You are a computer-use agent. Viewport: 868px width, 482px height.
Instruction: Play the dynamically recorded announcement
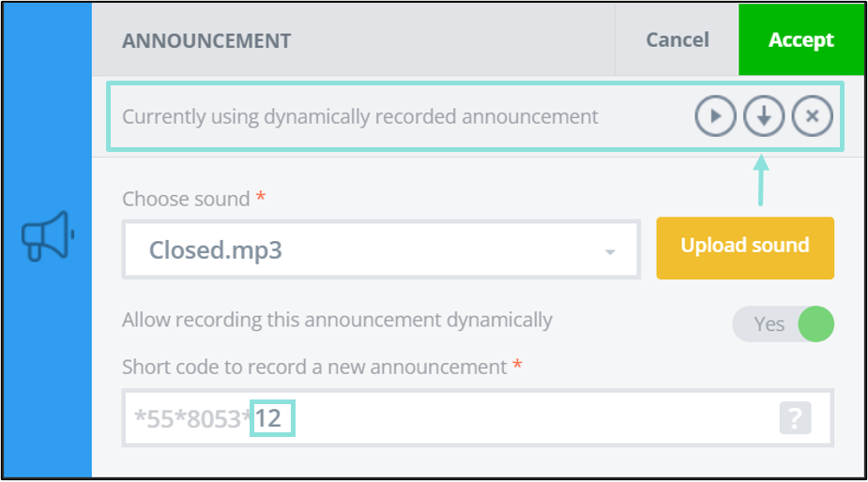715,116
